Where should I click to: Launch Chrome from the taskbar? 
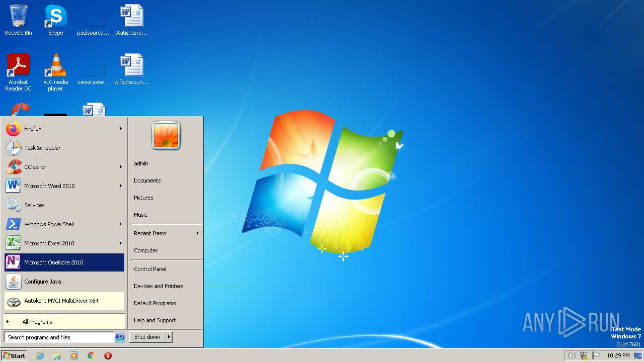click(91, 355)
